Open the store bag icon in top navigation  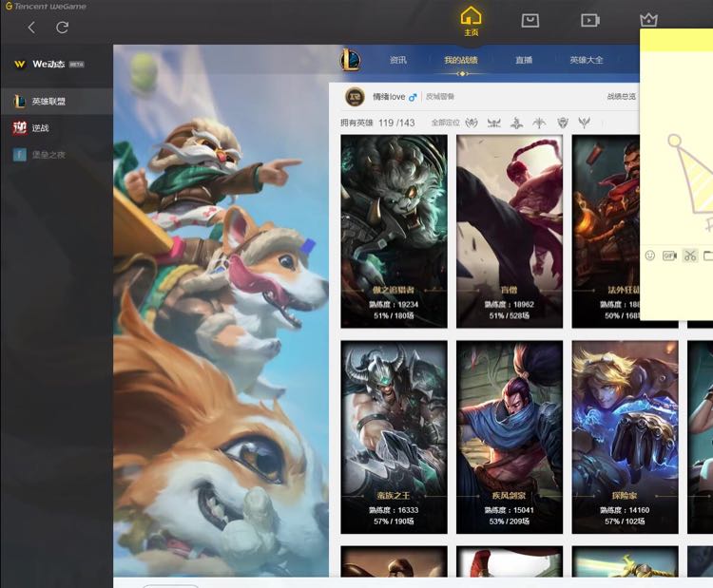click(530, 20)
